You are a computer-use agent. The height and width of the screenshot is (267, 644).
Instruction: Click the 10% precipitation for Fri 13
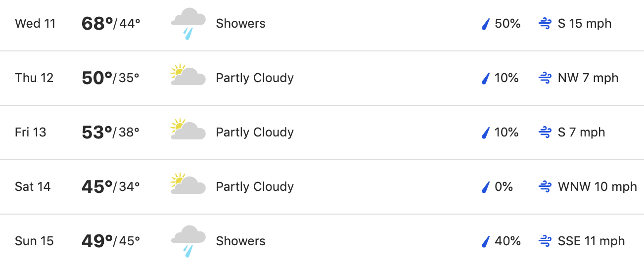pos(506,133)
